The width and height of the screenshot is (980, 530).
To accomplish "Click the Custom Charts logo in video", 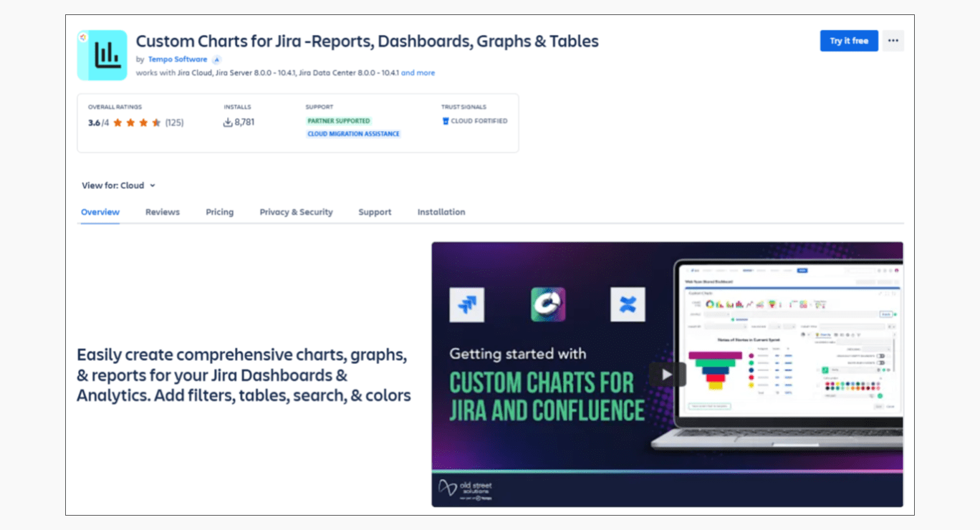I will 548,304.
